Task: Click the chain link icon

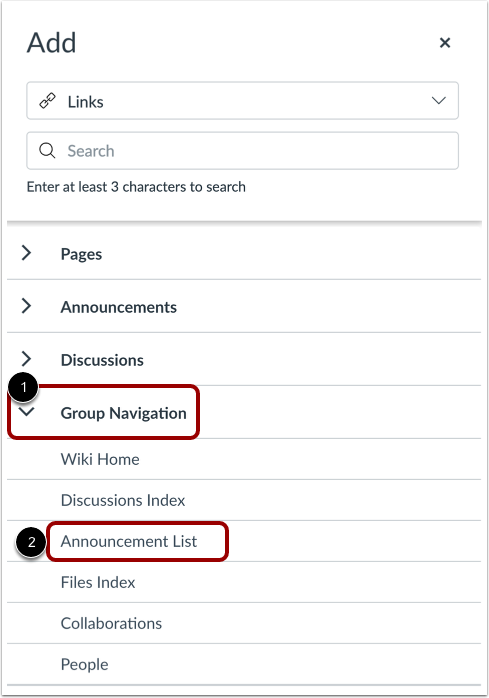Action: (x=47, y=101)
